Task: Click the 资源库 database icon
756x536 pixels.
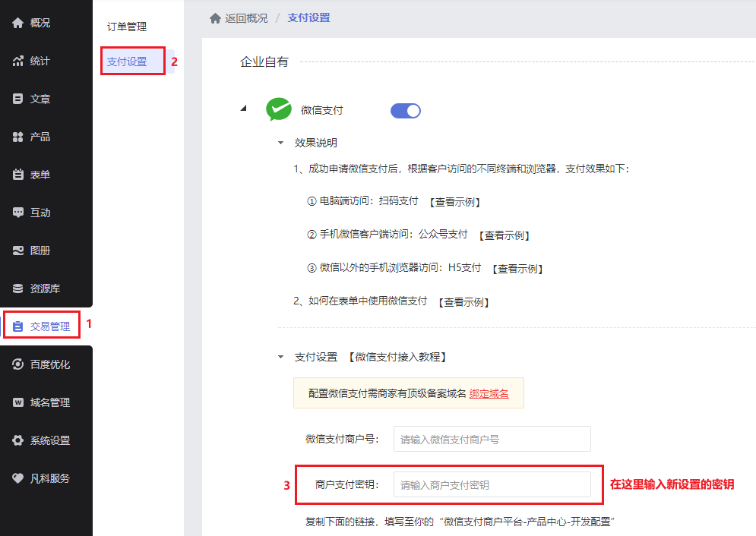Action: tap(17, 288)
